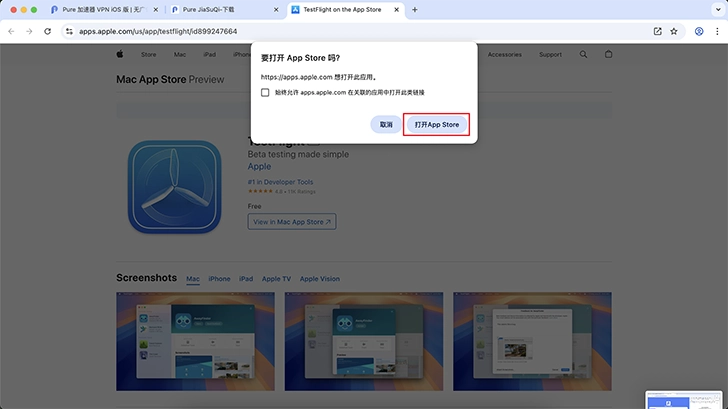
Task: Check the always allow apps.apple.com checkbox
Action: click(265, 92)
